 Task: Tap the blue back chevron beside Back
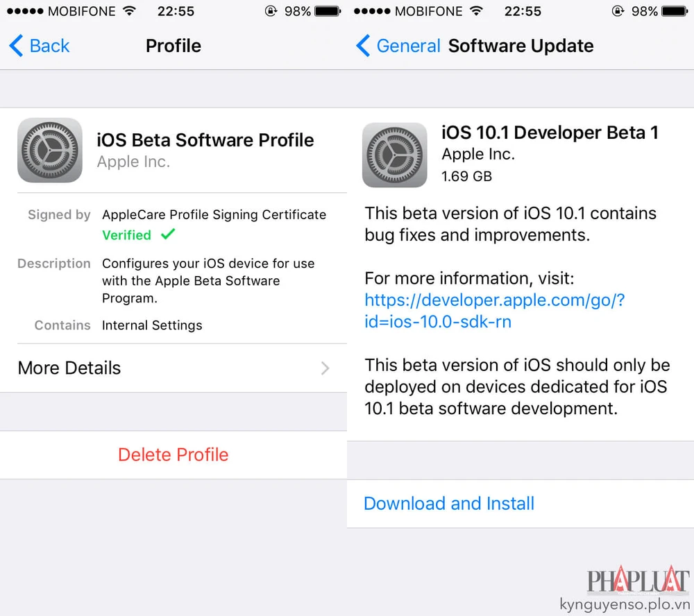(15, 45)
